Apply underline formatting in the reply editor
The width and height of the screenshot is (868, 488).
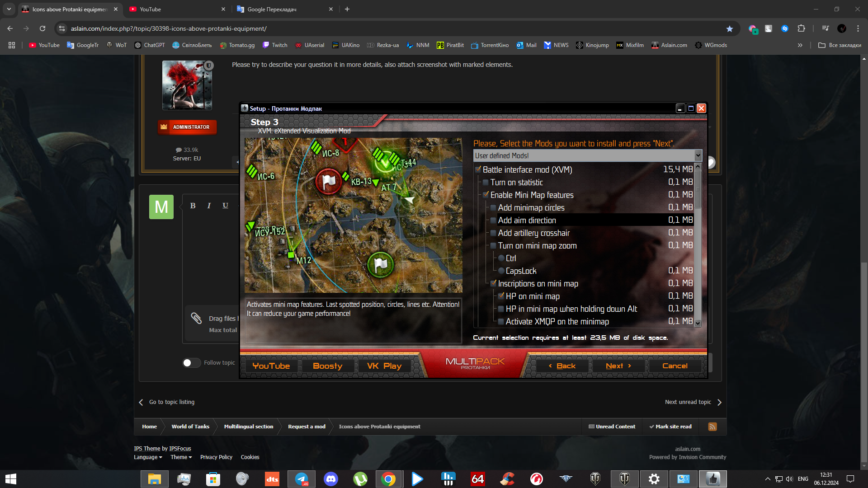tap(225, 206)
